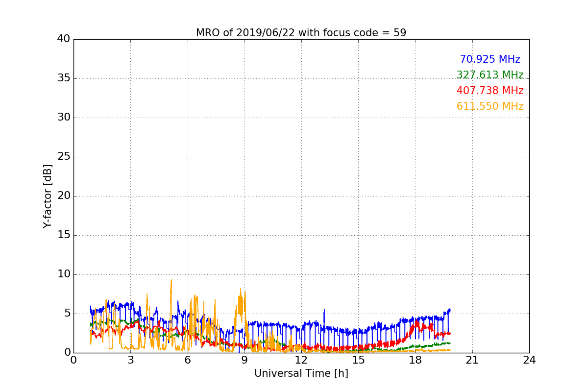Select the "407.738 MHz" red legend label

click(x=490, y=91)
